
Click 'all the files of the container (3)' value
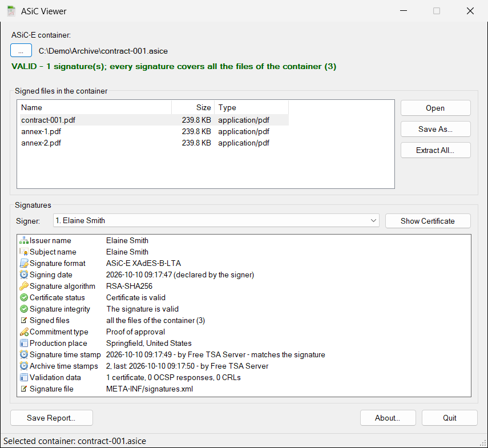tap(155, 320)
